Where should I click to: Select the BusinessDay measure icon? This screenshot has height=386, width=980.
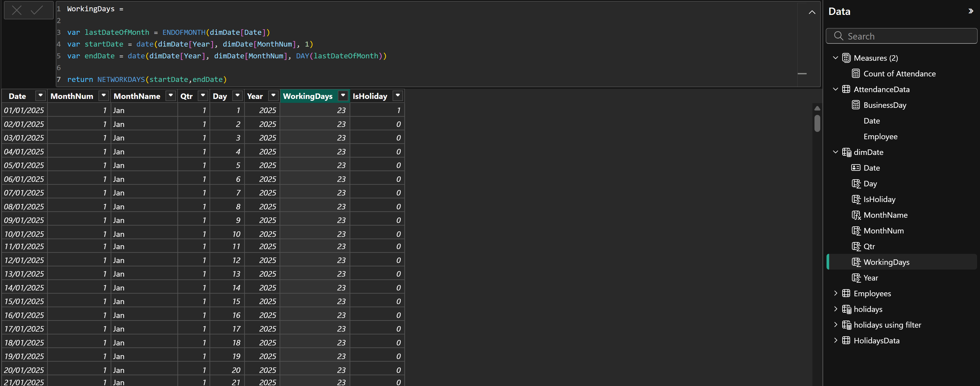pos(856,105)
